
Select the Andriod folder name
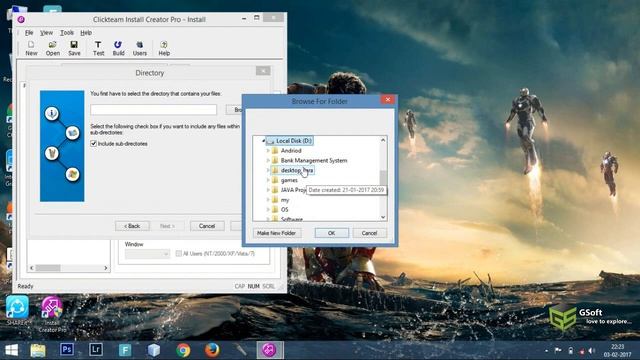point(291,151)
